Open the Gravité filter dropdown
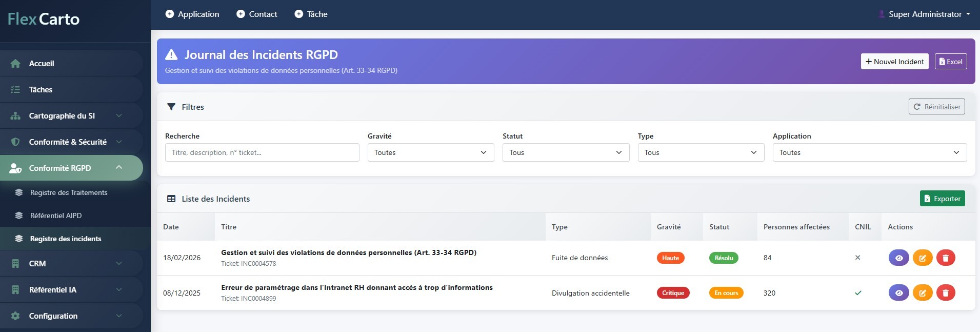The image size is (980, 332). tap(431, 152)
